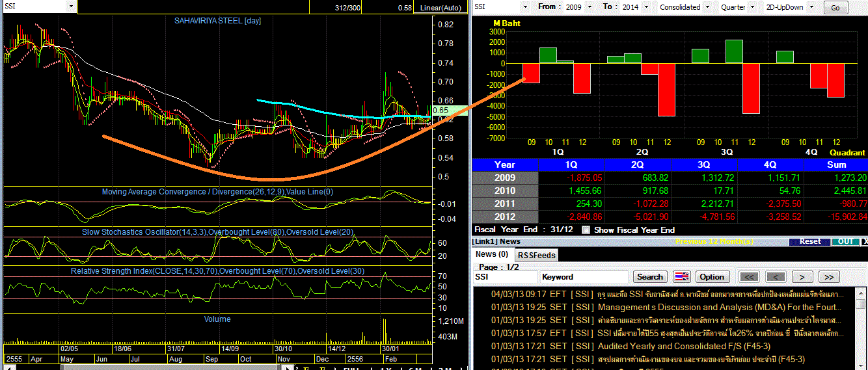Expand the SSI symbol combo in financials panel

524,7
